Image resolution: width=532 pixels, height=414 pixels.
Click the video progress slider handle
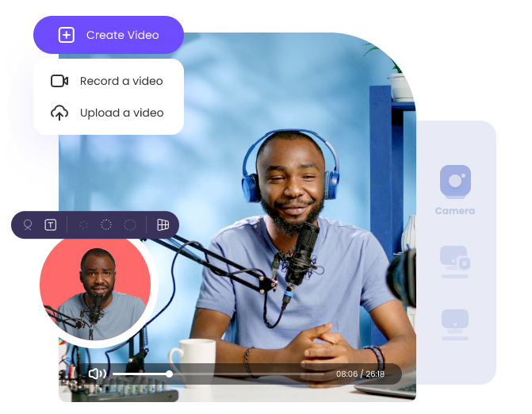[169, 374]
